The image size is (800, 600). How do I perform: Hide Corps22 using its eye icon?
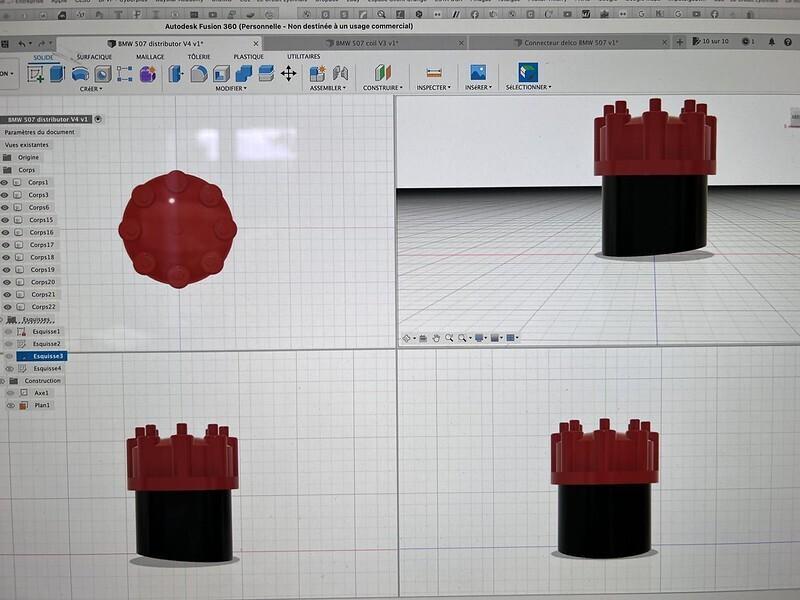point(7,307)
